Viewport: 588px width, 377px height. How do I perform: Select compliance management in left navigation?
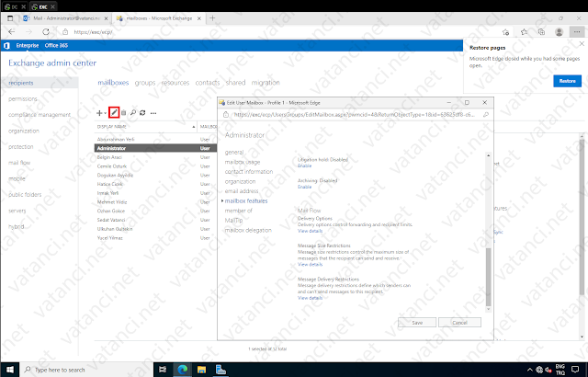coord(40,115)
